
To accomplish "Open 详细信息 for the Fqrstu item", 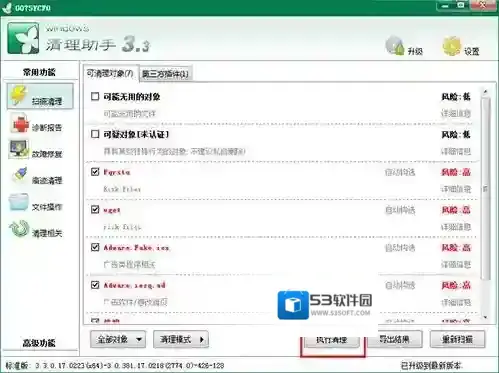I will click(x=456, y=189).
